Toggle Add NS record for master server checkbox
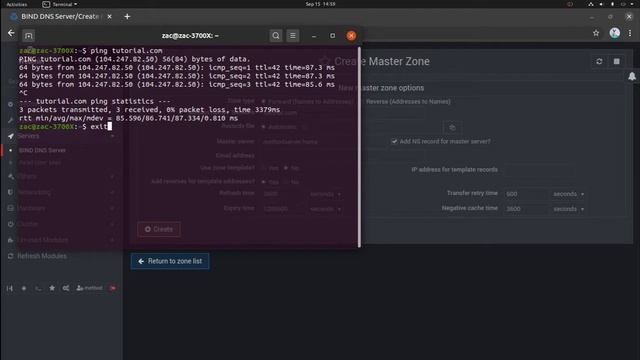 click(x=394, y=142)
